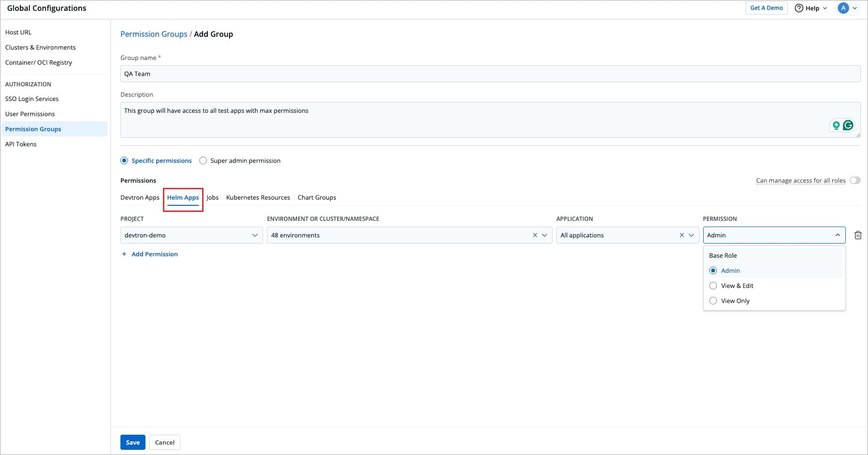This screenshot has height=455, width=868.
Task: Expand the environments dropdown chevron
Action: [x=545, y=235]
